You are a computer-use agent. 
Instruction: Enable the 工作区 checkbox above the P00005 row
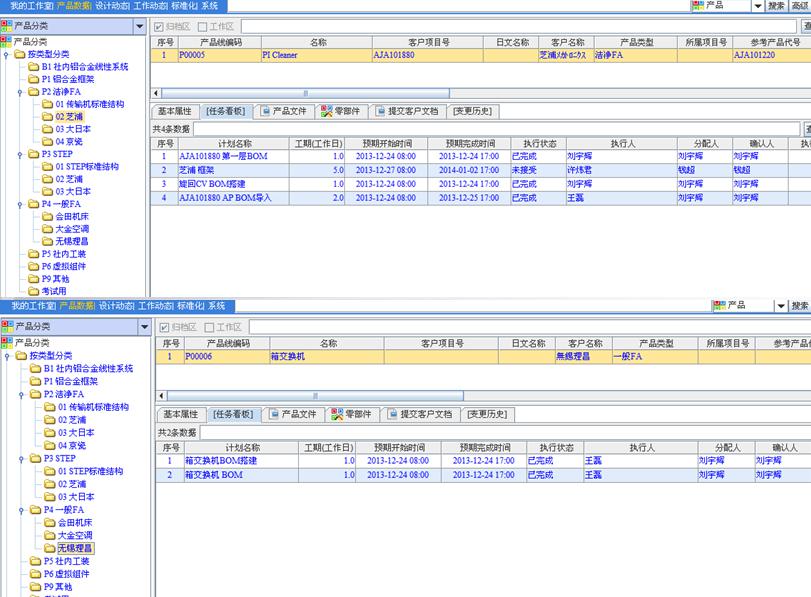click(203, 26)
